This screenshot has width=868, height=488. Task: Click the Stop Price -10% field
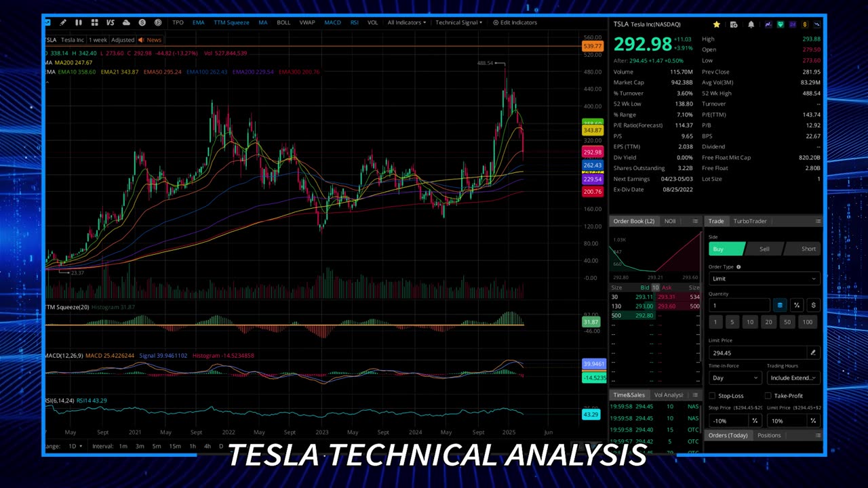729,420
